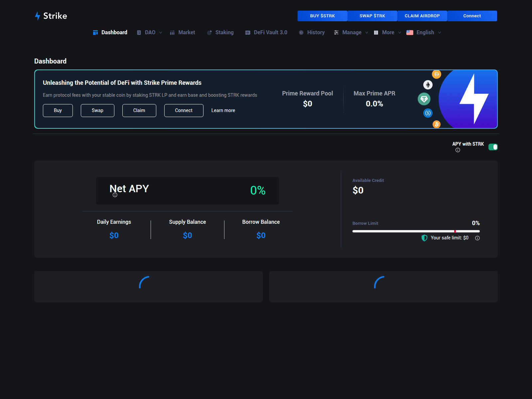Click the Ethereum coin icon in banner
Image resolution: width=532 pixels, height=399 pixels.
(428, 85)
